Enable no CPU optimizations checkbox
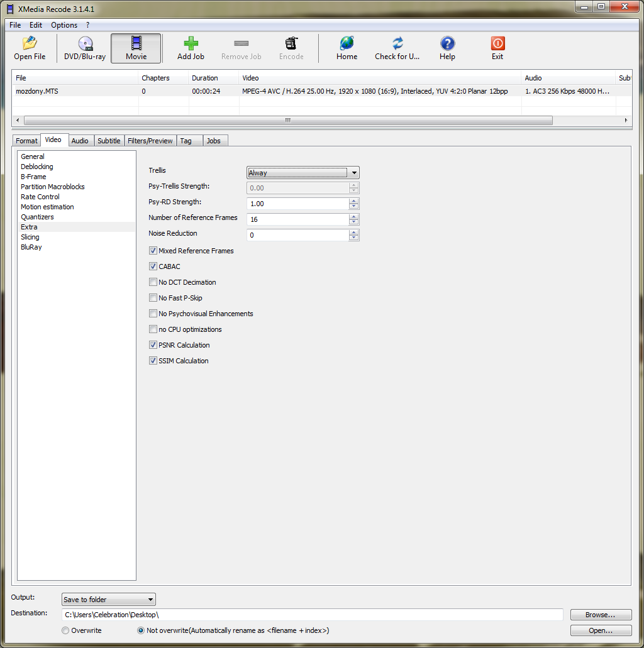This screenshot has width=644, height=648. point(153,329)
